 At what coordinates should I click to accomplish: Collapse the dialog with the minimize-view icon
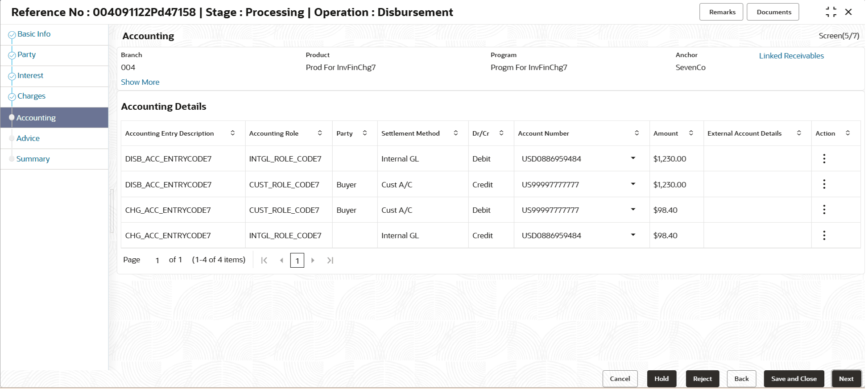click(831, 12)
